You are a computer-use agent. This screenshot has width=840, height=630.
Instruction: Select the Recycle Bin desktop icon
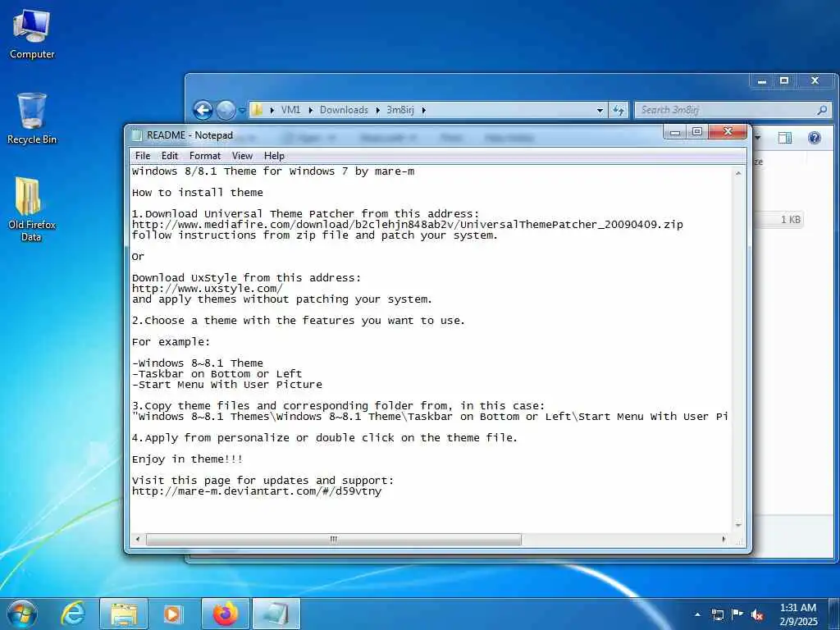pos(32,119)
